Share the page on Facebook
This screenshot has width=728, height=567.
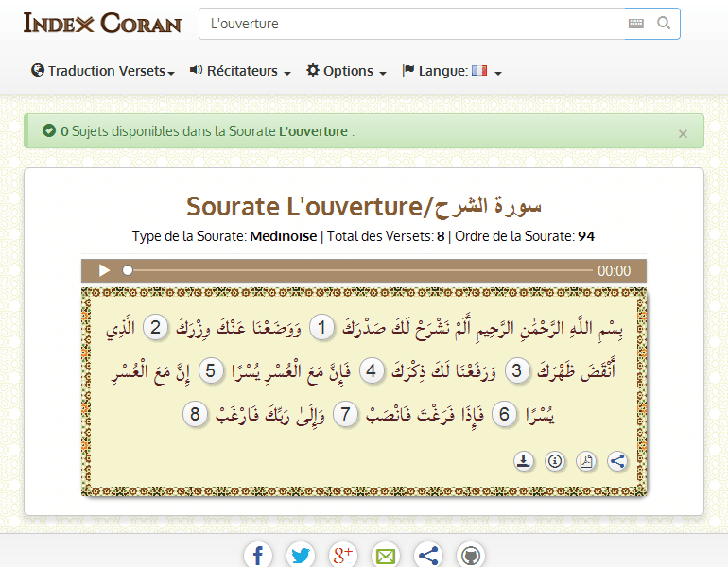coord(258,555)
